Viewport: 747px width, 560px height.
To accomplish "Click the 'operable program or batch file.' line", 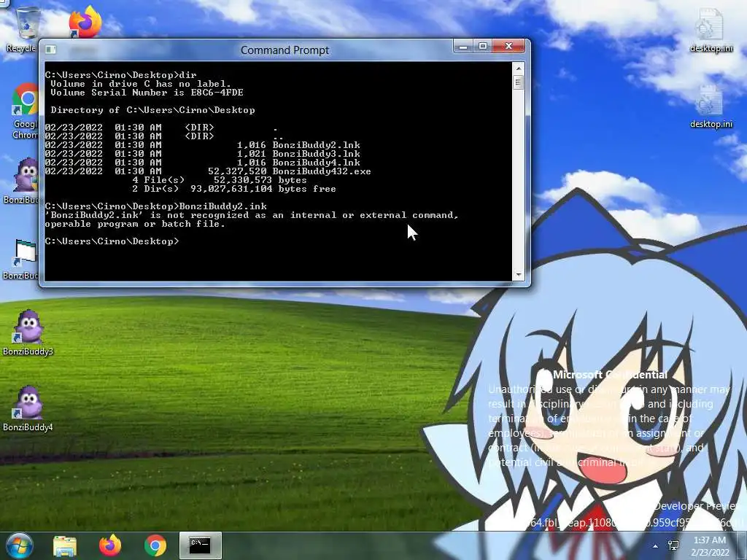I will [x=135, y=224].
